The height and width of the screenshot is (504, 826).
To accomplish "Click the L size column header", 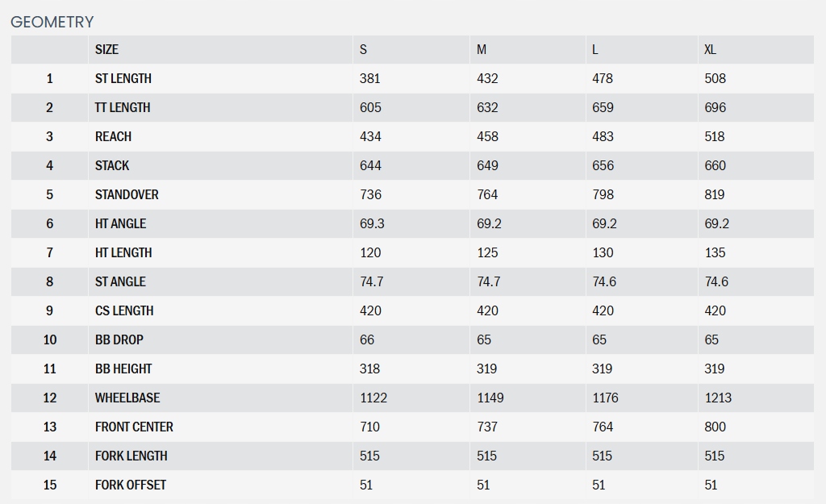I will pyautogui.click(x=595, y=49).
